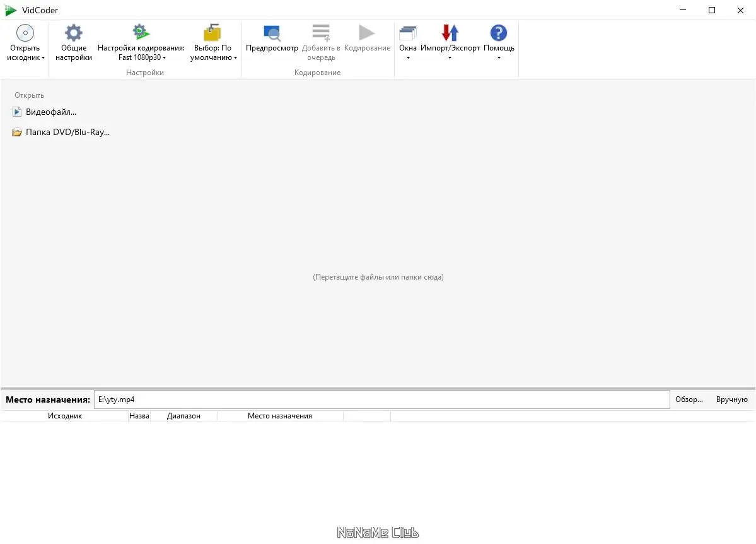This screenshot has height=544, width=756.
Task: Click the DVD/Blu-Ray folder icon
Action: coord(17,132)
